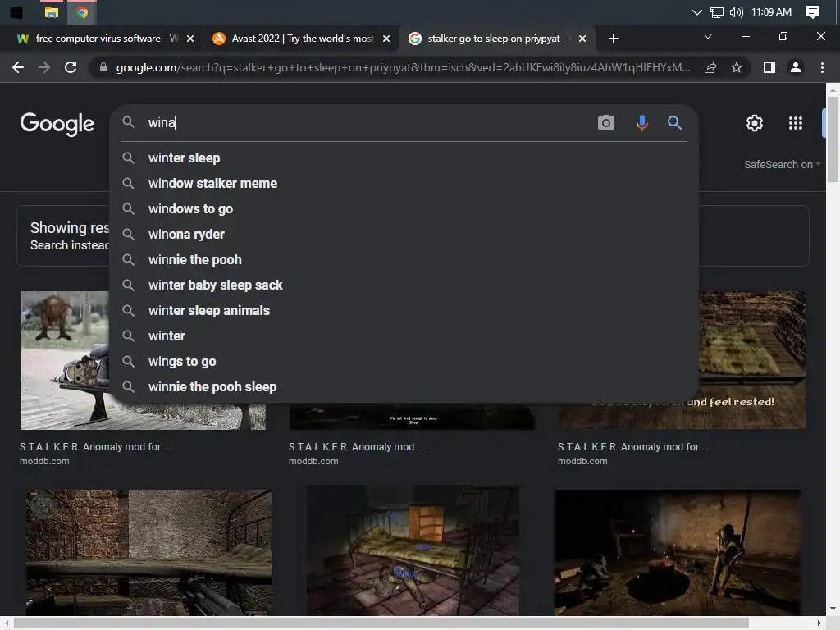840x630 pixels.
Task: Reload the current page
Action: pos(71,67)
